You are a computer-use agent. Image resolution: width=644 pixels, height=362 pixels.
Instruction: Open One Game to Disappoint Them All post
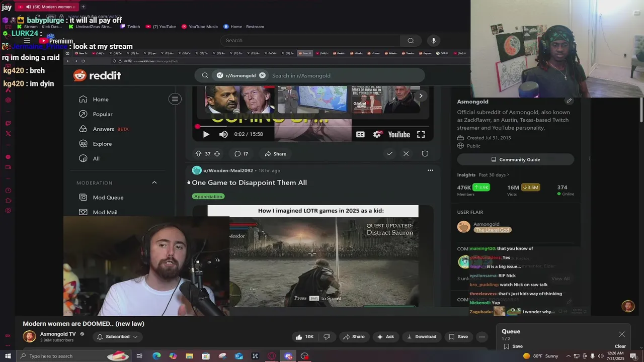[x=249, y=183]
